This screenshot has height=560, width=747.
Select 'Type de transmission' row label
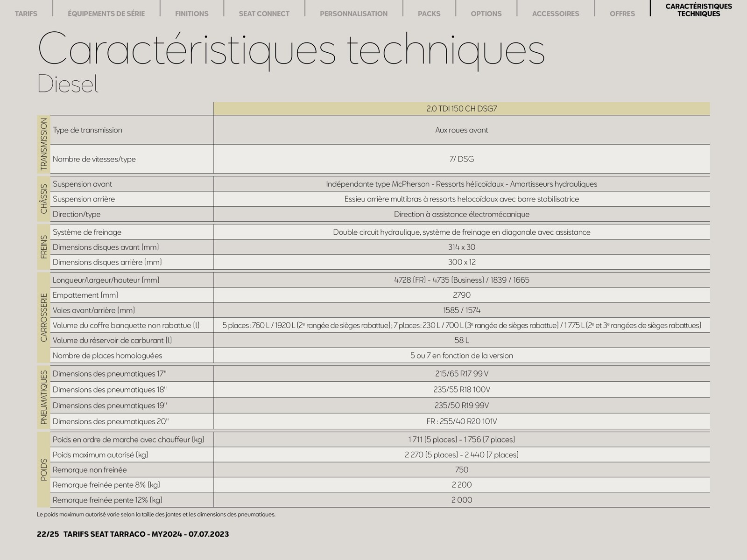(x=87, y=130)
